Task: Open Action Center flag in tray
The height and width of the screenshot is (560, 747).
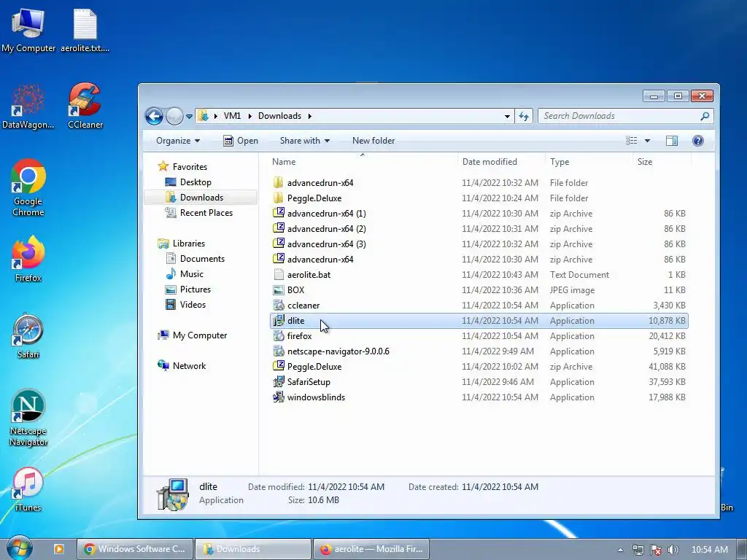Action: 656,550
